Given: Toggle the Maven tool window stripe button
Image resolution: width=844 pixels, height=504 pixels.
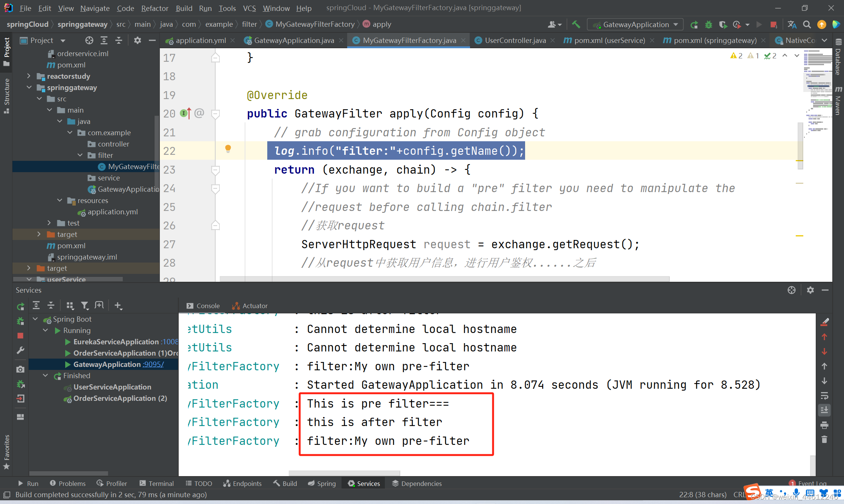Looking at the screenshot, I should coord(838,101).
